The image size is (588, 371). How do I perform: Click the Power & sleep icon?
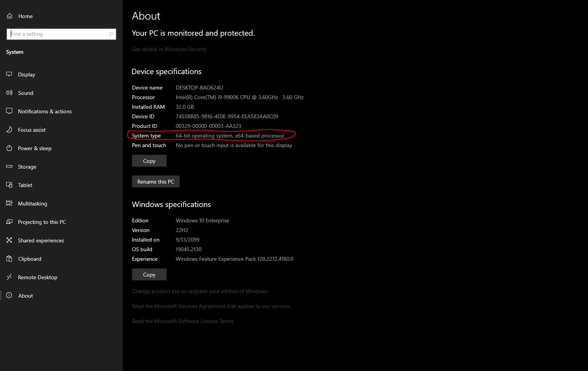(x=9, y=148)
